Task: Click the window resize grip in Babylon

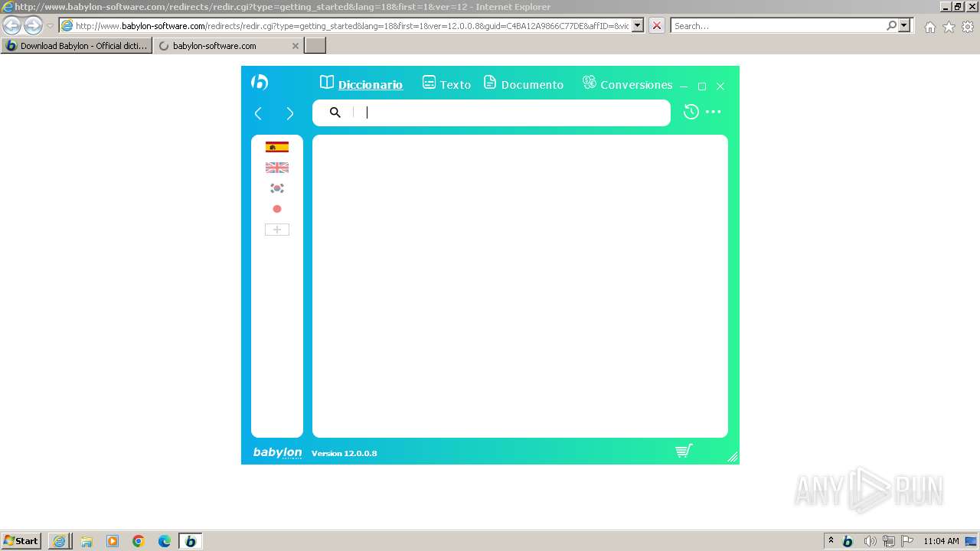Action: pos(733,458)
